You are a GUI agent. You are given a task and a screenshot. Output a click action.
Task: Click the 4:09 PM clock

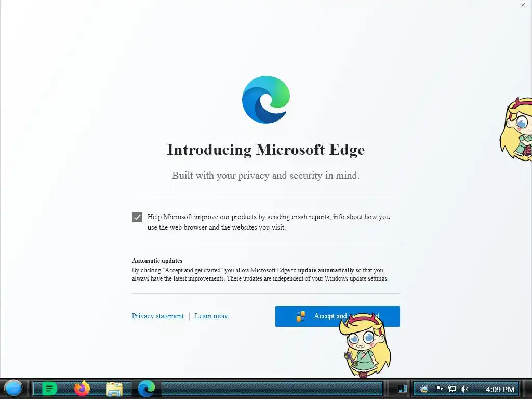500,389
